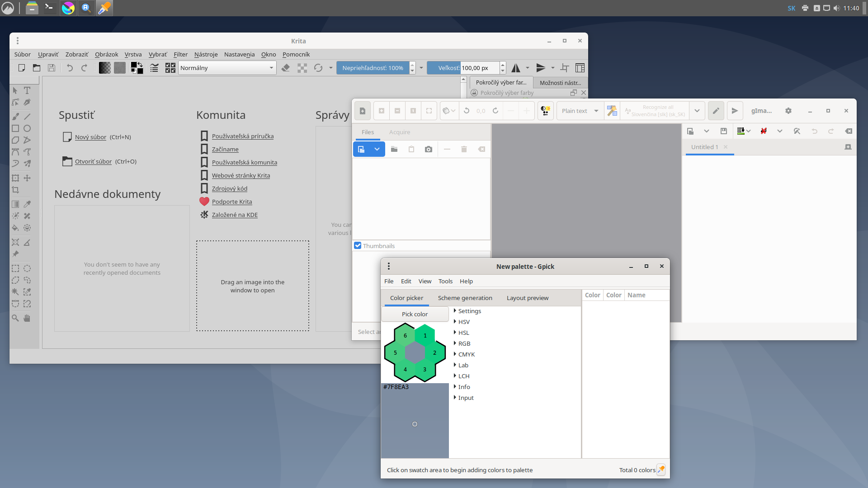This screenshot has width=868, height=488.
Task: Click the open folder icon in gImageReader Files
Action: coord(394,149)
